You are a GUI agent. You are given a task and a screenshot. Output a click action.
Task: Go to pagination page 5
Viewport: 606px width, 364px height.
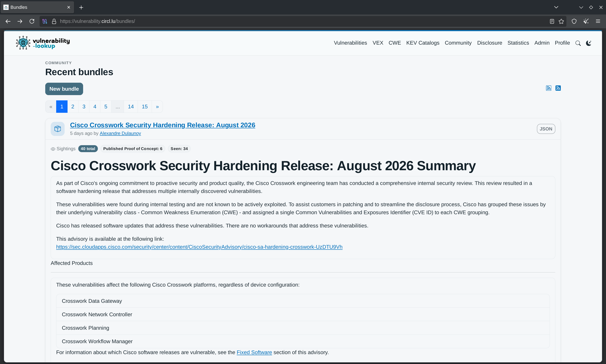coord(106,107)
